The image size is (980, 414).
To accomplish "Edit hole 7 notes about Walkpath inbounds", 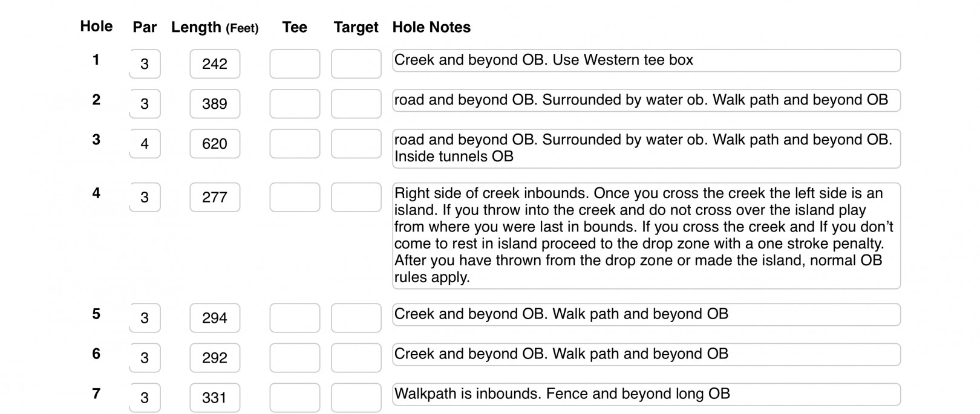I will click(x=645, y=394).
